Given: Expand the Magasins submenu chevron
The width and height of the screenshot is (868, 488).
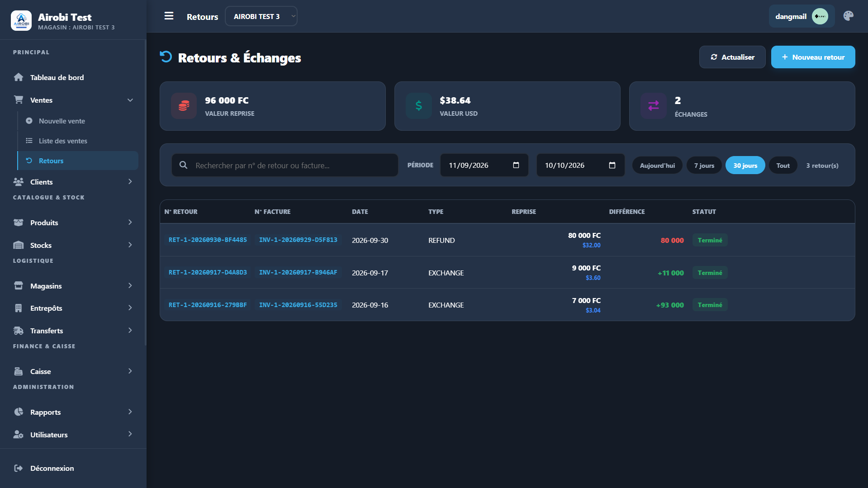Looking at the screenshot, I should tap(130, 286).
